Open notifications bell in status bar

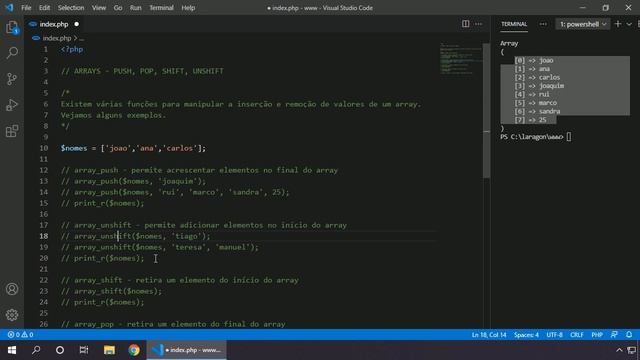pyautogui.click(x=629, y=335)
